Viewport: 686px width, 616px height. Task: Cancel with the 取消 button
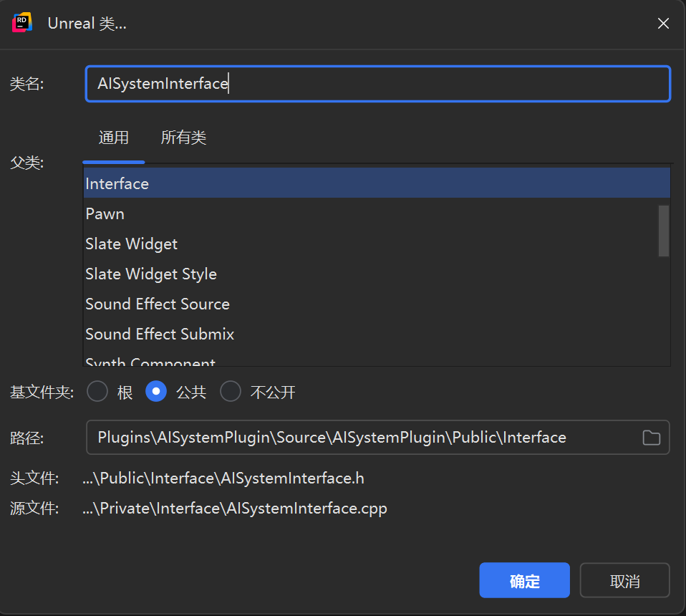click(x=624, y=580)
